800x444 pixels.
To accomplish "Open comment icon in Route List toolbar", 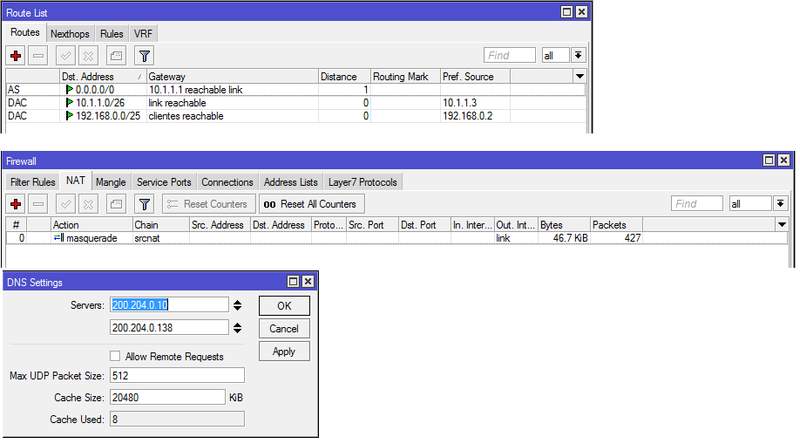I will click(116, 56).
